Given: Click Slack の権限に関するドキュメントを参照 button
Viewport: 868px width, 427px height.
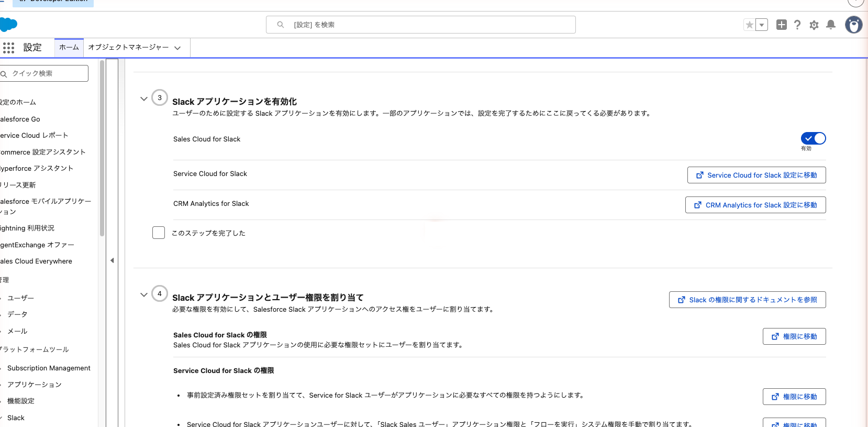Looking at the screenshot, I should (x=748, y=300).
